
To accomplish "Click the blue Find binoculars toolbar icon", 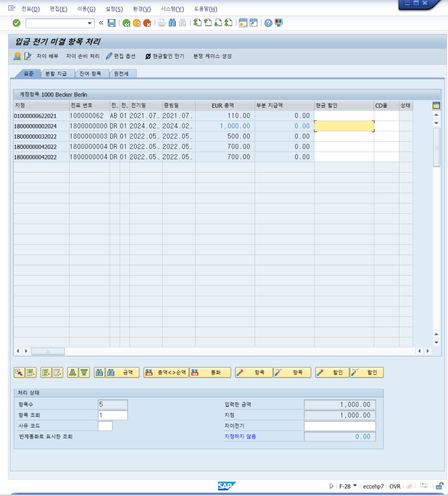I will click(x=172, y=23).
